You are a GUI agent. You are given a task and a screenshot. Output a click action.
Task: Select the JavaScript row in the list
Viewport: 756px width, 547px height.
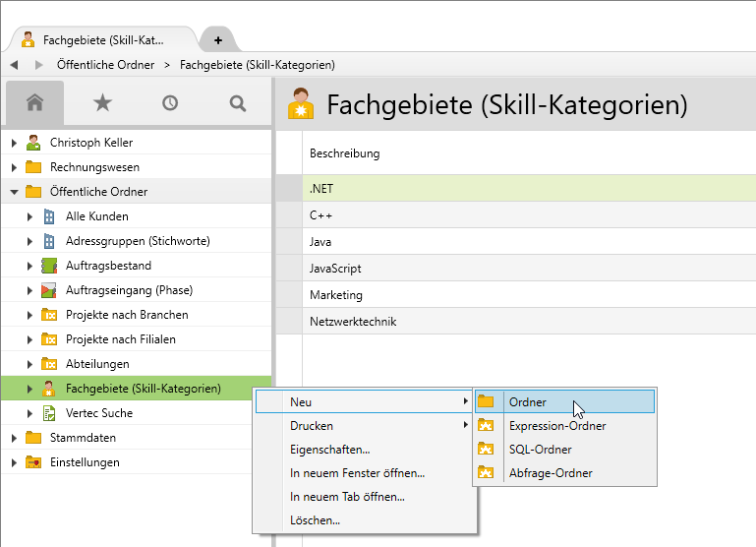[336, 268]
